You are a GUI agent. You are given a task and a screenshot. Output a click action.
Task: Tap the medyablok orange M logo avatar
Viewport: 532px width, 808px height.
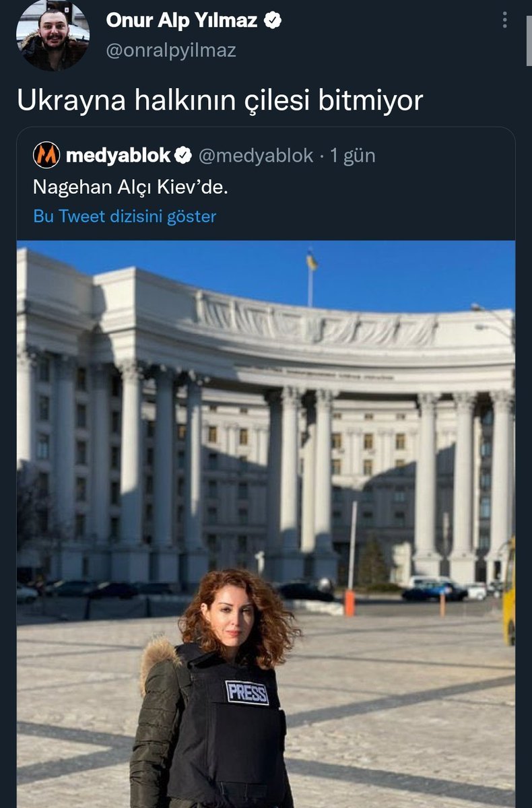click(x=46, y=156)
